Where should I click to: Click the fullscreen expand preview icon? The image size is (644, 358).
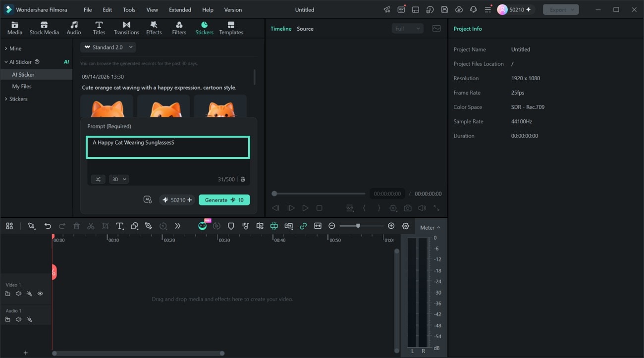pos(436,208)
